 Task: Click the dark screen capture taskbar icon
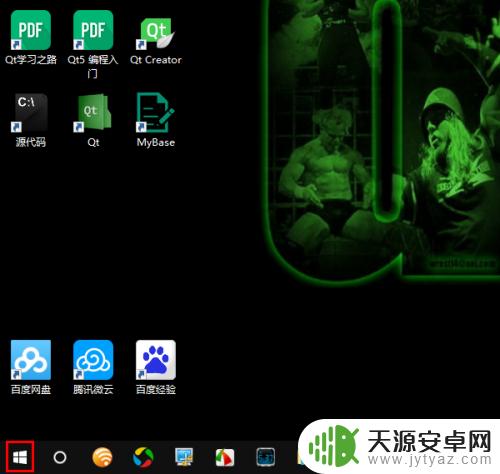(x=266, y=457)
